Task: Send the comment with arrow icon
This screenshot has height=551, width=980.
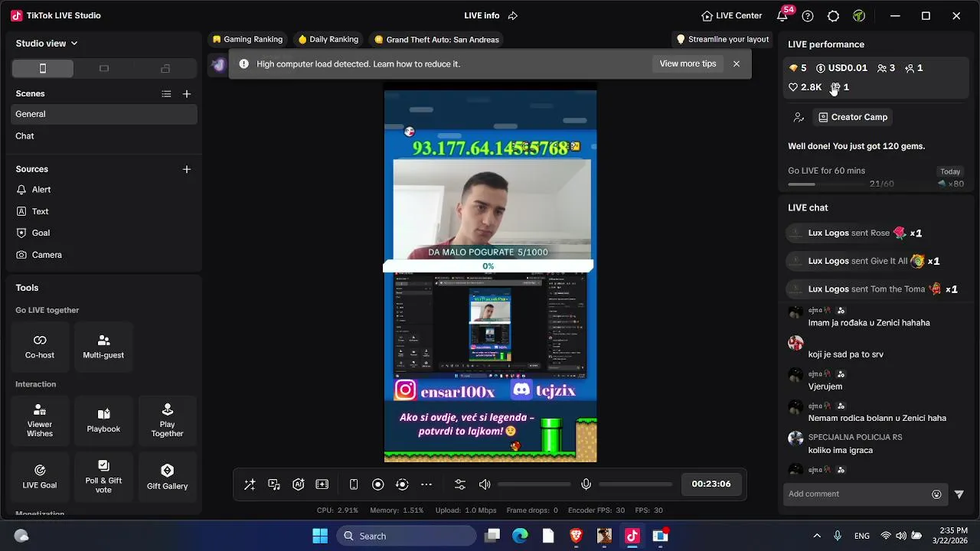Action: (x=959, y=494)
